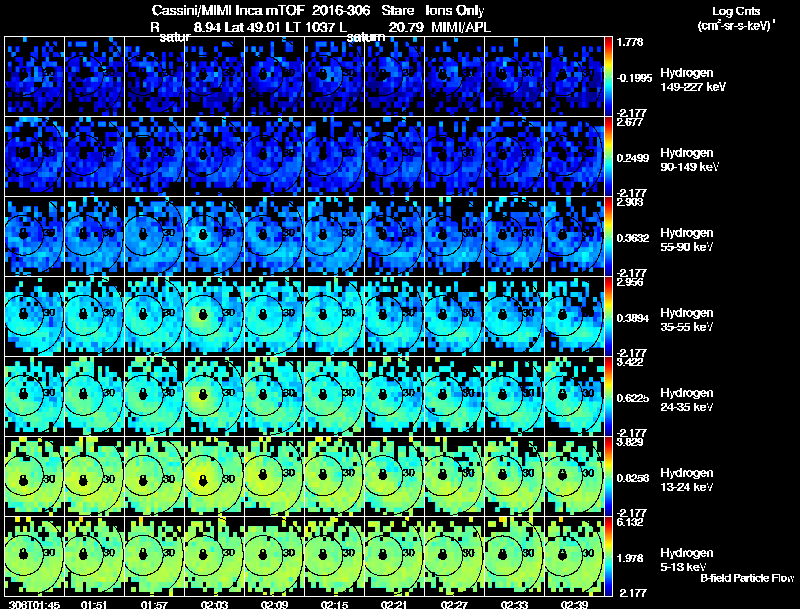Select the 'MIMI/APL' header text

tap(461, 28)
